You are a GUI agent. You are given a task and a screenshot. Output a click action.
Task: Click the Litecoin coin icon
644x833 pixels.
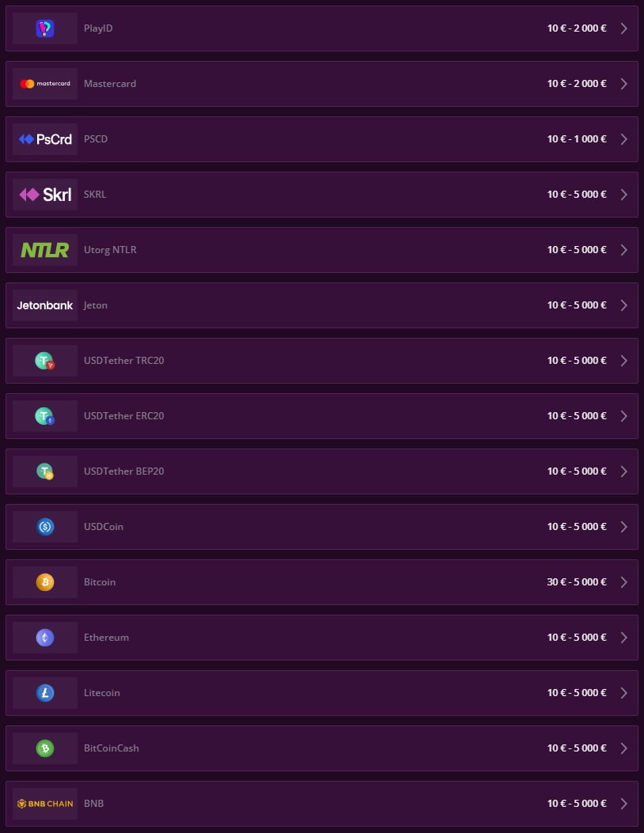coord(44,692)
